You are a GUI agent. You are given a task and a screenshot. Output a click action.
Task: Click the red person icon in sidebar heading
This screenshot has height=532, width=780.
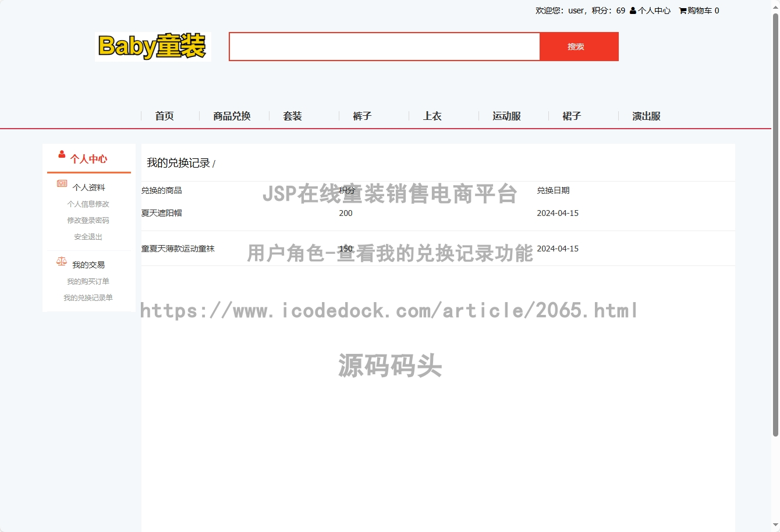(62, 154)
